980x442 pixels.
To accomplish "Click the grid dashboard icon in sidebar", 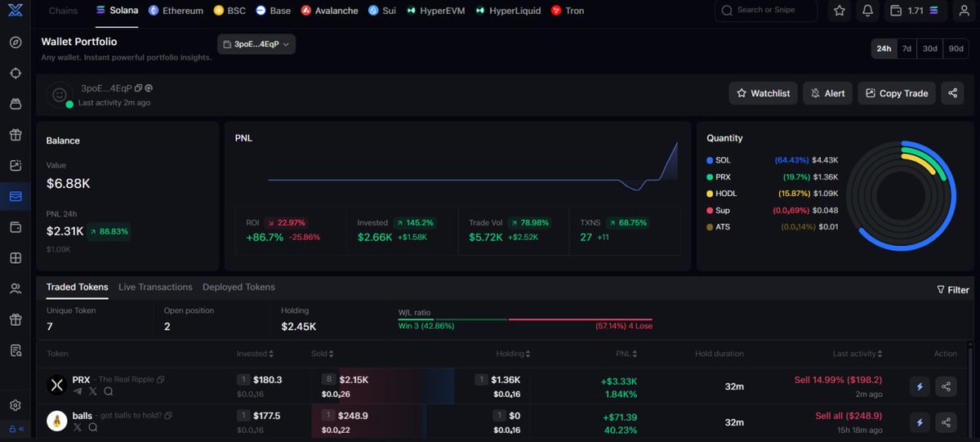I will pos(16,258).
